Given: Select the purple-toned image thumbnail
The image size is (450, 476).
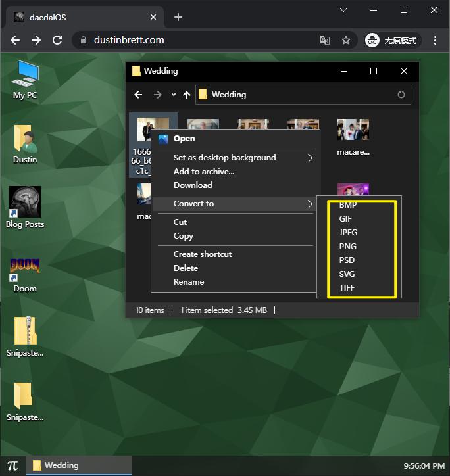Looking at the screenshot, I should (353, 189).
